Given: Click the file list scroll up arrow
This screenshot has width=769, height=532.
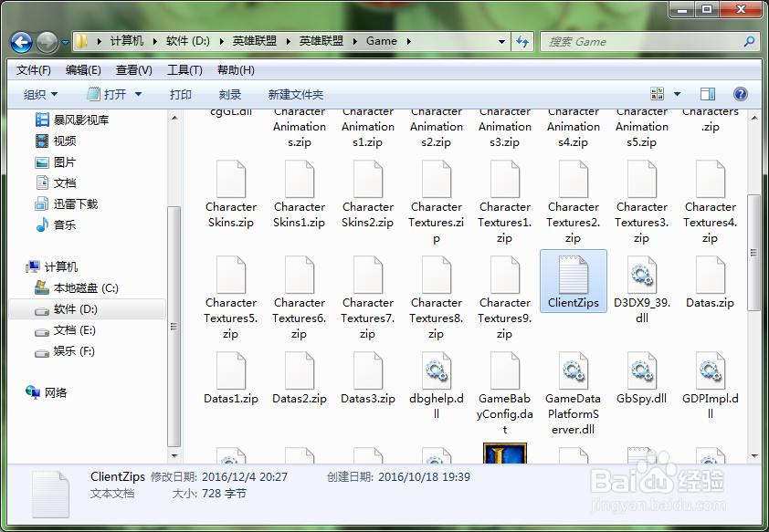Looking at the screenshot, I should click(x=754, y=118).
